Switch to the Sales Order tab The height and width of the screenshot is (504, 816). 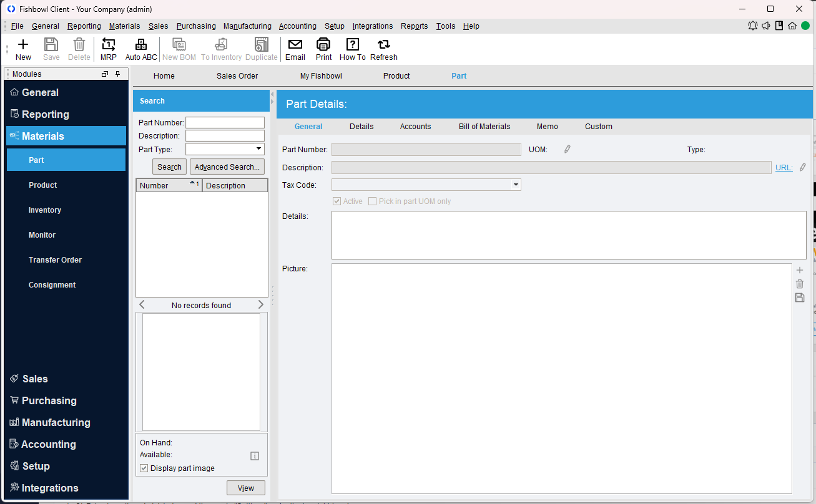(x=237, y=76)
